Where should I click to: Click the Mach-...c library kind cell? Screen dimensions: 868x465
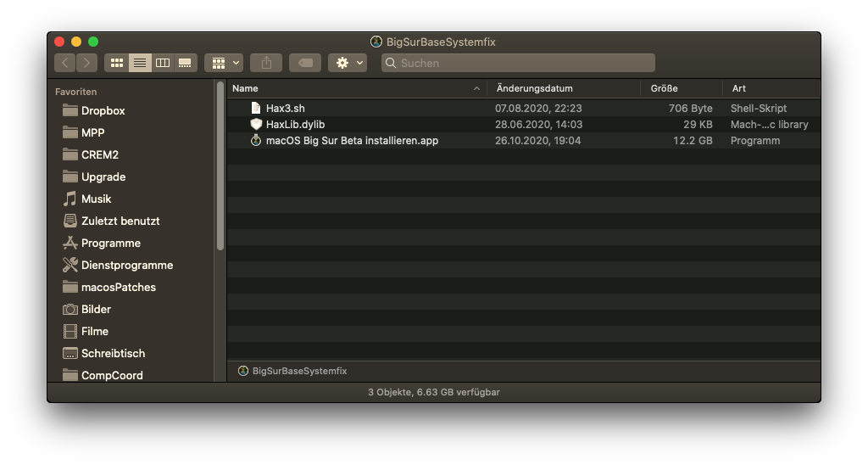point(769,124)
